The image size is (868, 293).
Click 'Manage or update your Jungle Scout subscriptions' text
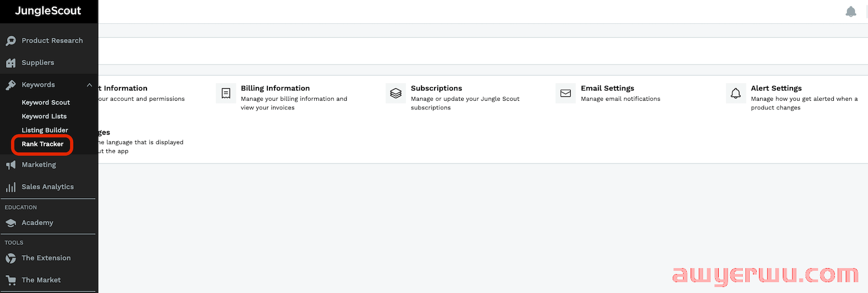click(x=465, y=103)
